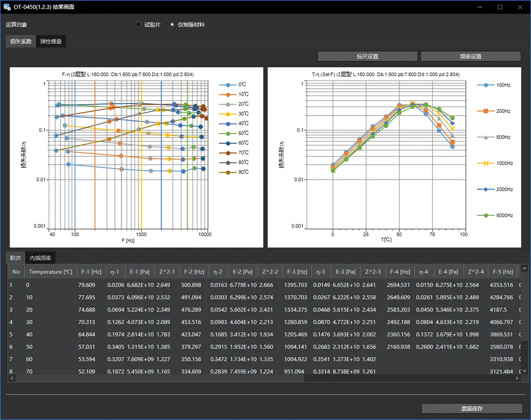Minimize the OT-0450 window
Image resolution: width=531 pixels, height=420 pixels.
(480, 7)
